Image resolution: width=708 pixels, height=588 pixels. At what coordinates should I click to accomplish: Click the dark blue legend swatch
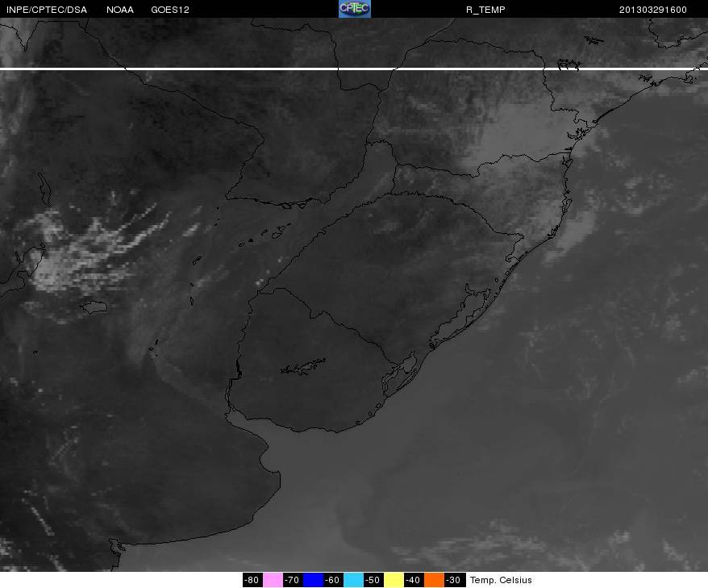click(x=313, y=580)
